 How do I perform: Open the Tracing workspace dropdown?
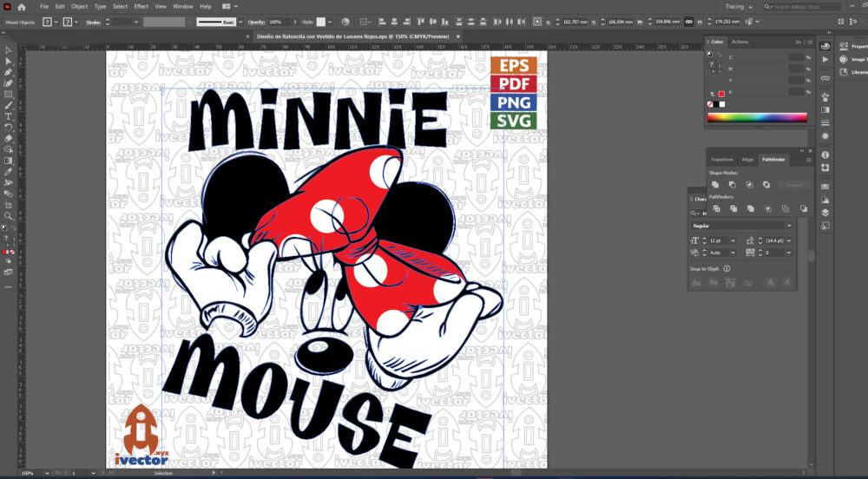[739, 7]
